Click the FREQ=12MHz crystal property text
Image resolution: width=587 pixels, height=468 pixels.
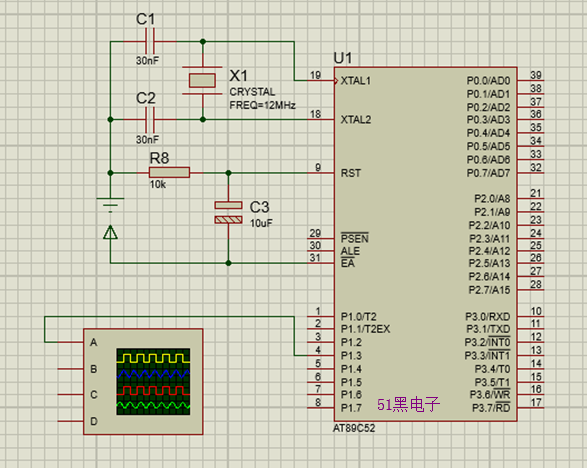[262, 105]
